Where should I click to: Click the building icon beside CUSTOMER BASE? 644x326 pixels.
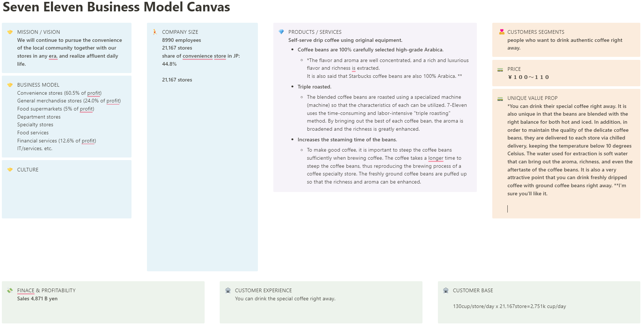(x=446, y=290)
